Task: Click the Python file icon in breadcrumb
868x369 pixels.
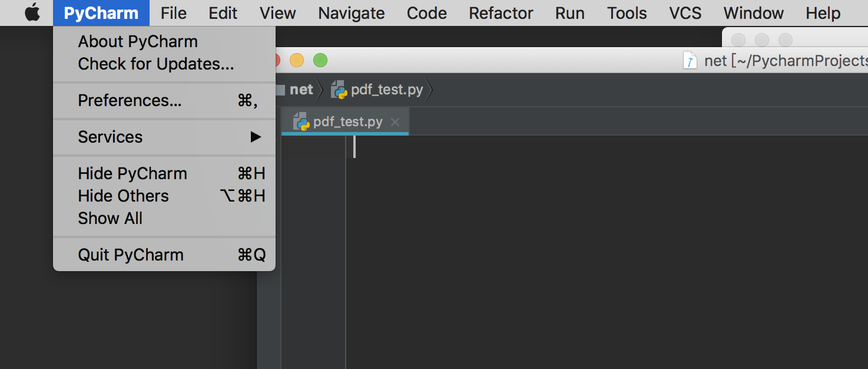Action: [339, 90]
